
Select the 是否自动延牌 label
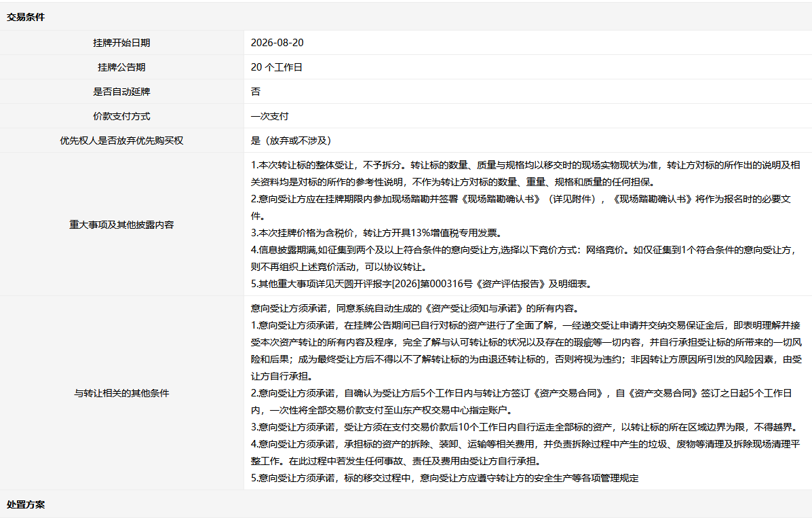pyautogui.click(x=121, y=92)
